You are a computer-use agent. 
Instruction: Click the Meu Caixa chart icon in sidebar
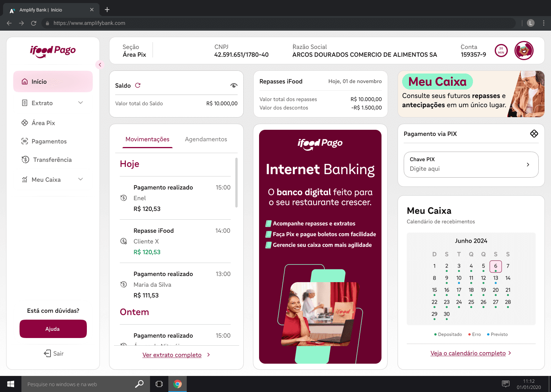pos(24,180)
